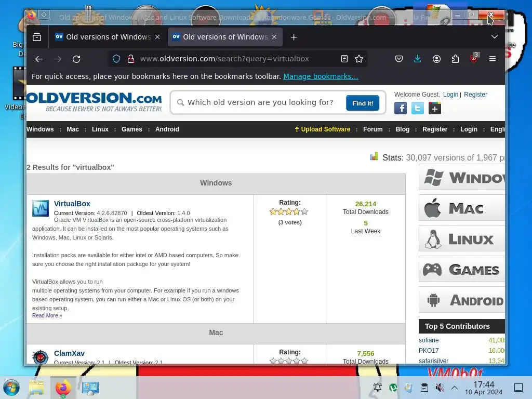Open the Android navigation menu item
This screenshot has height=399, width=532.
[x=167, y=129]
